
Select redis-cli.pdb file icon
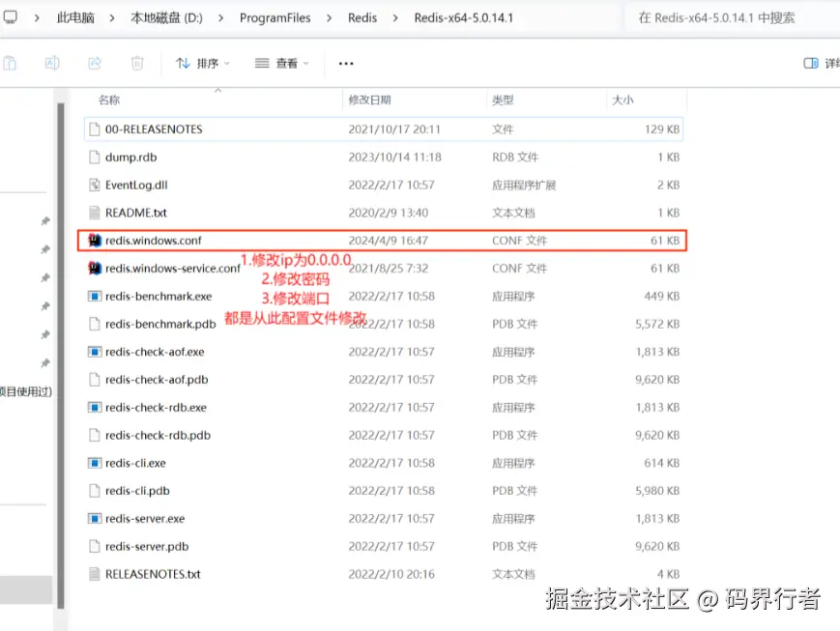point(95,491)
